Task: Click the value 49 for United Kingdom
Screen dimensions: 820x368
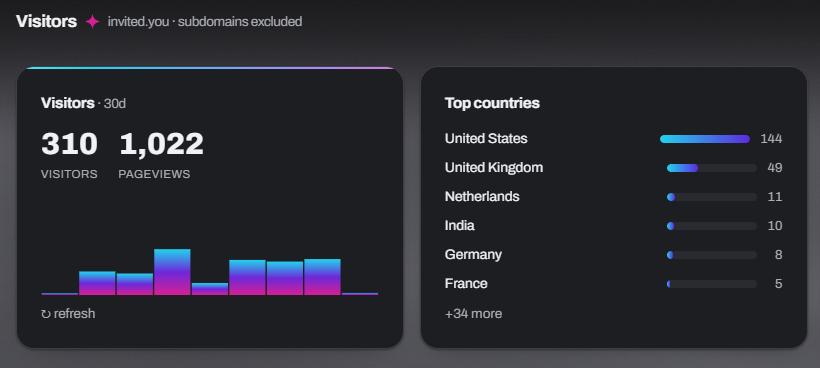Action: 775,168
